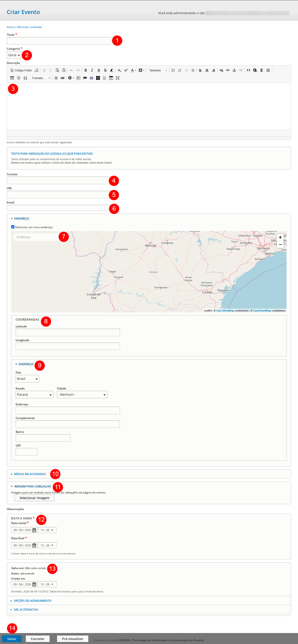Expand Opções de Agendamento section

pyautogui.click(x=32, y=601)
